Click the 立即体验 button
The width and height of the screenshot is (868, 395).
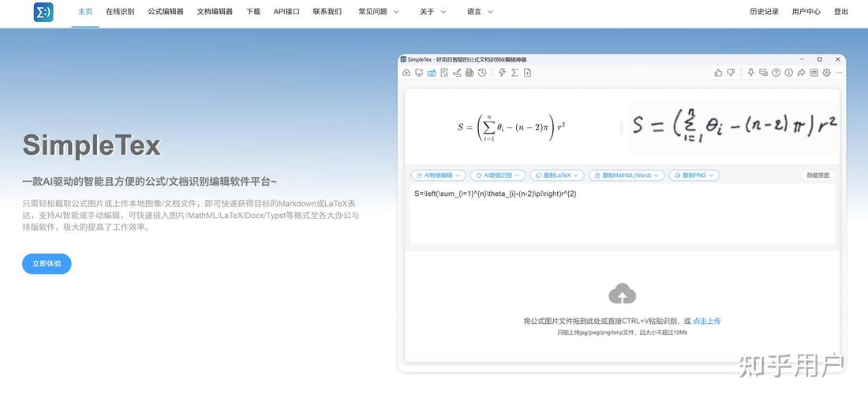47,264
